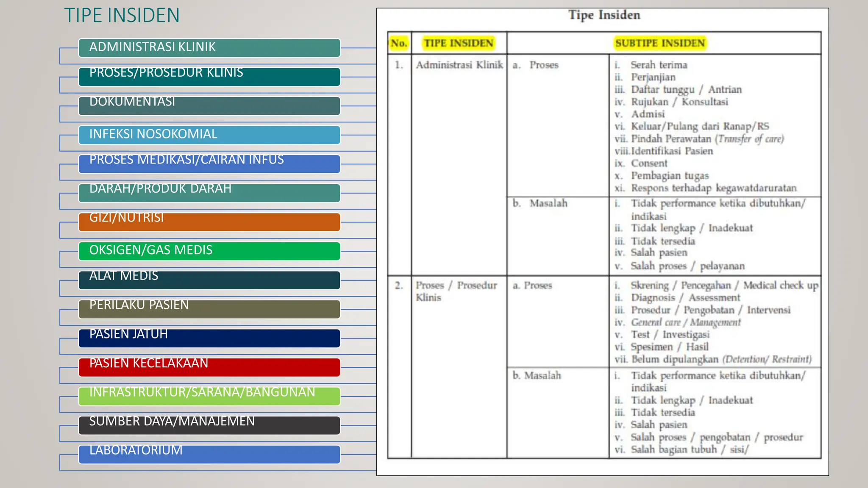This screenshot has width=868, height=488.
Task: Click the ALAT MEDIS box
Action: click(x=209, y=280)
